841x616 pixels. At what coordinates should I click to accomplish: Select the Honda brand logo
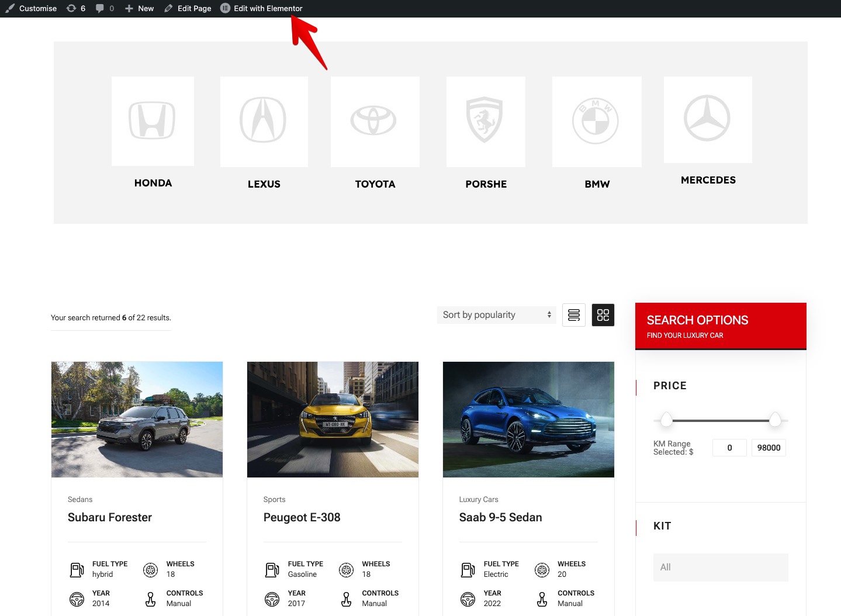[x=153, y=121]
